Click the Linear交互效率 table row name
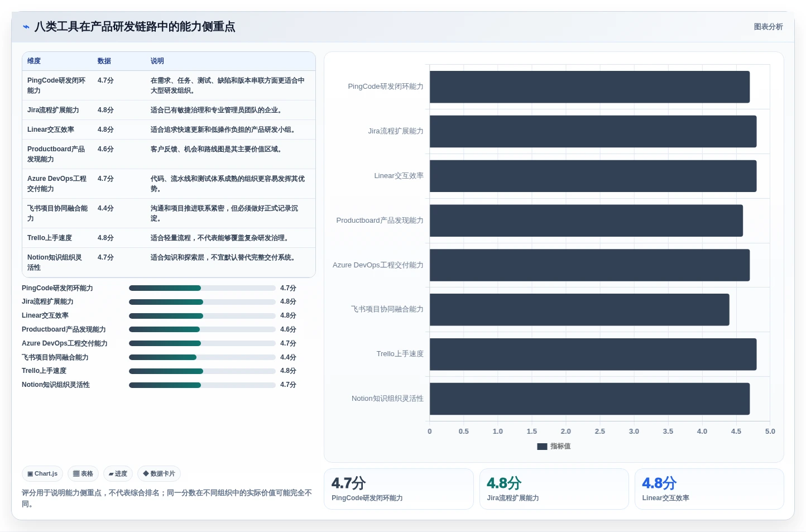This screenshot has height=532, width=806. click(x=51, y=130)
